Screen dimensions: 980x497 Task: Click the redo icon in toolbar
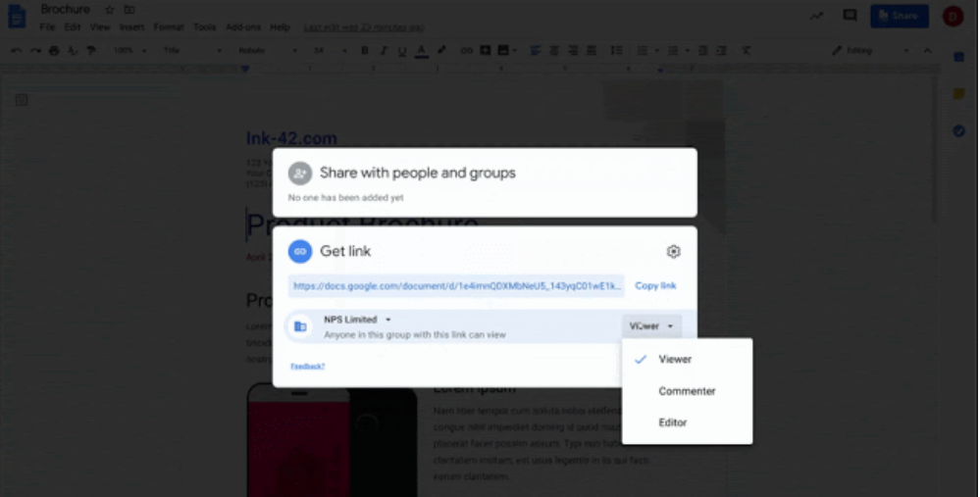pos(35,51)
